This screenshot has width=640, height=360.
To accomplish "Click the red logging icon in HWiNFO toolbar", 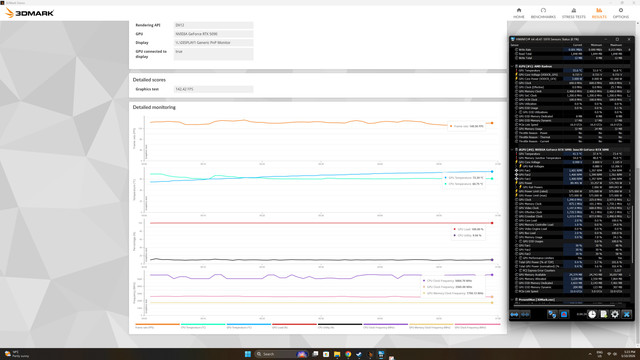I will click(x=564, y=314).
